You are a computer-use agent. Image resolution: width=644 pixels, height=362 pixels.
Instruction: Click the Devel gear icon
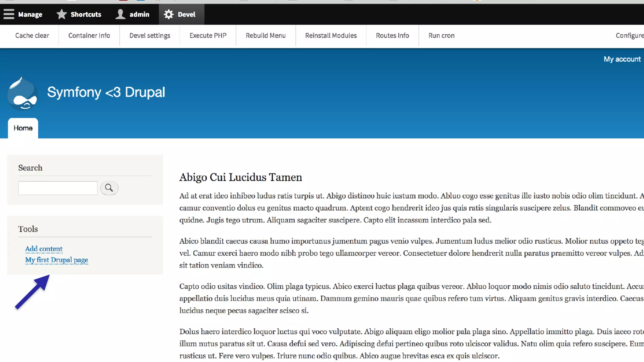click(169, 14)
